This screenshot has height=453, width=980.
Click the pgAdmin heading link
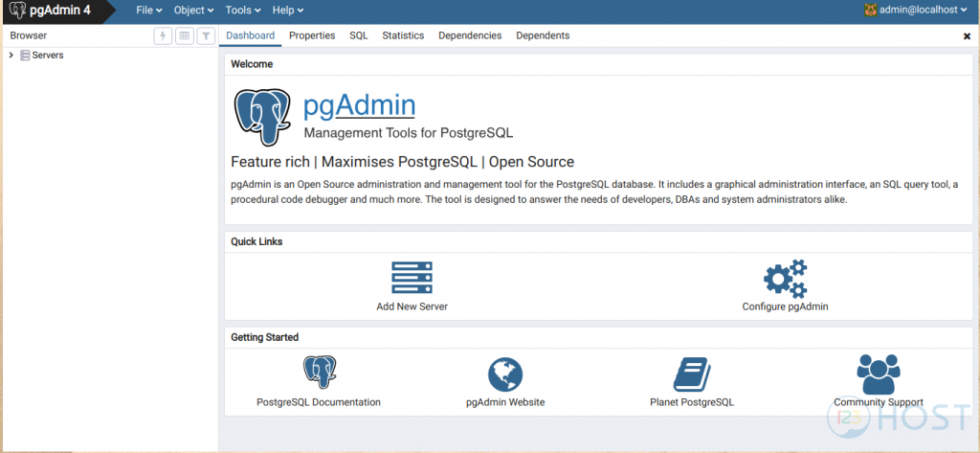pyautogui.click(x=359, y=105)
